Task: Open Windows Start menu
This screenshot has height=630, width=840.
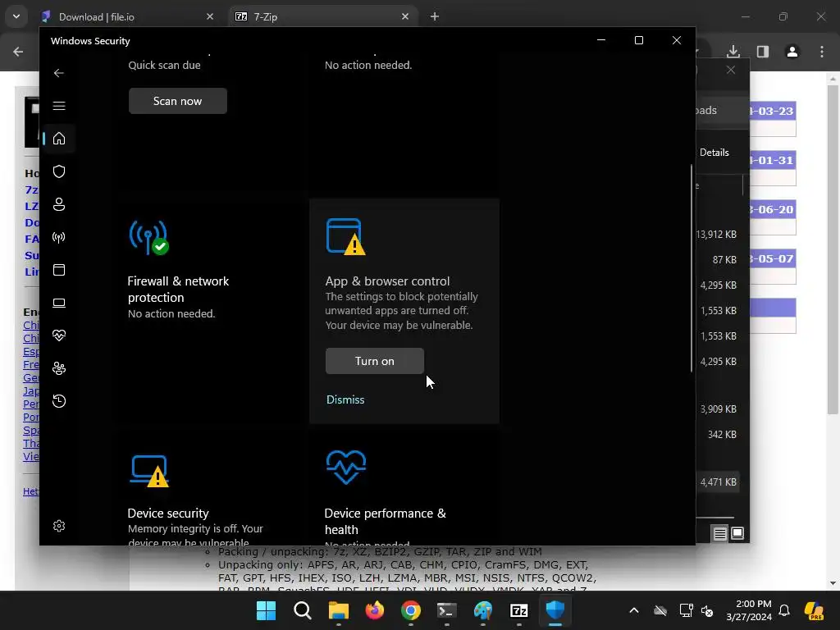Action: (x=267, y=610)
